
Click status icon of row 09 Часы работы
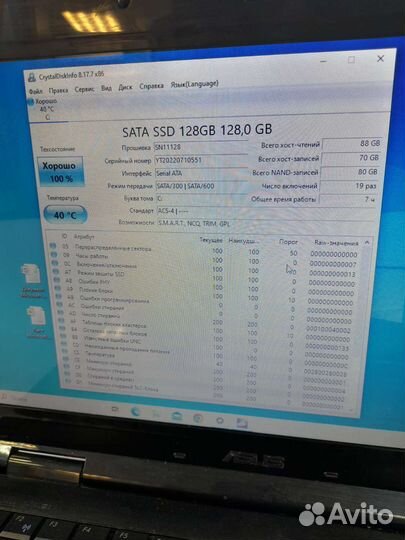54,255
